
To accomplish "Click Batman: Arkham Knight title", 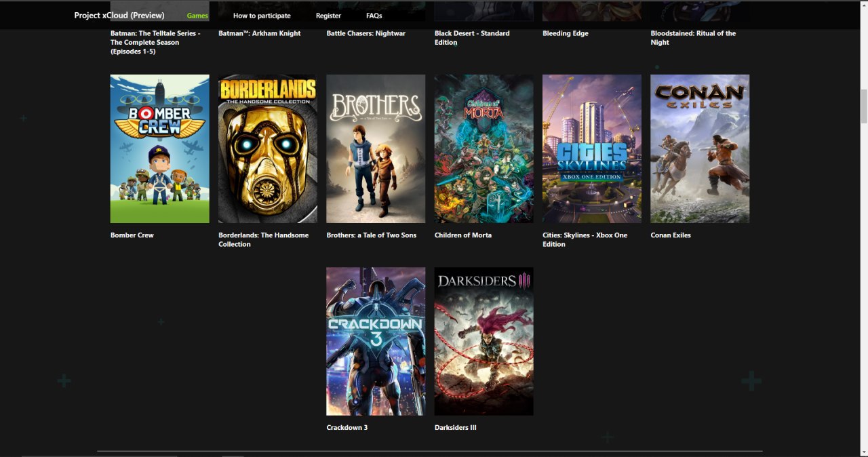I will tap(260, 33).
